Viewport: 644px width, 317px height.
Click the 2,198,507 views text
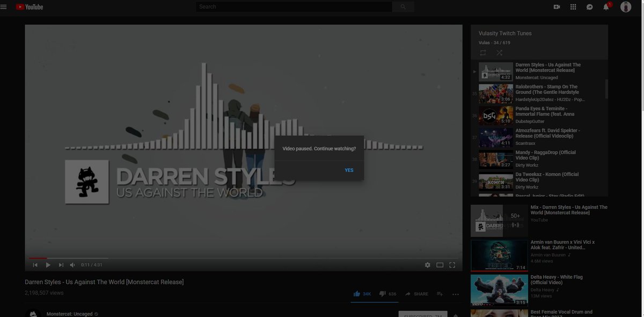(x=44, y=293)
